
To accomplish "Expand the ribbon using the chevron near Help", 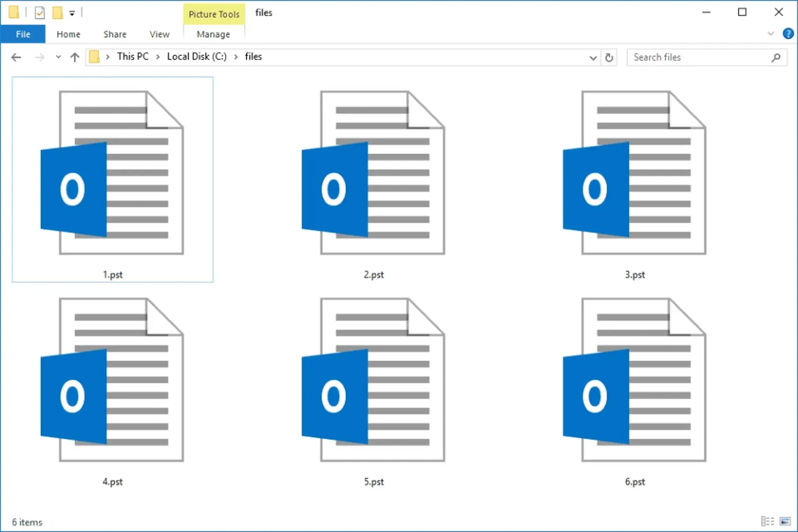I will [772, 34].
